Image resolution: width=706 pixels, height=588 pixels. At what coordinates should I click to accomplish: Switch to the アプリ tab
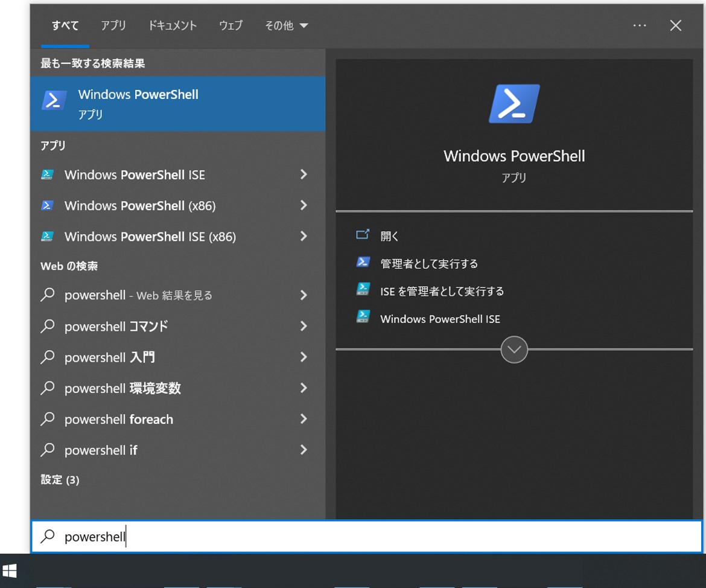pos(113,25)
